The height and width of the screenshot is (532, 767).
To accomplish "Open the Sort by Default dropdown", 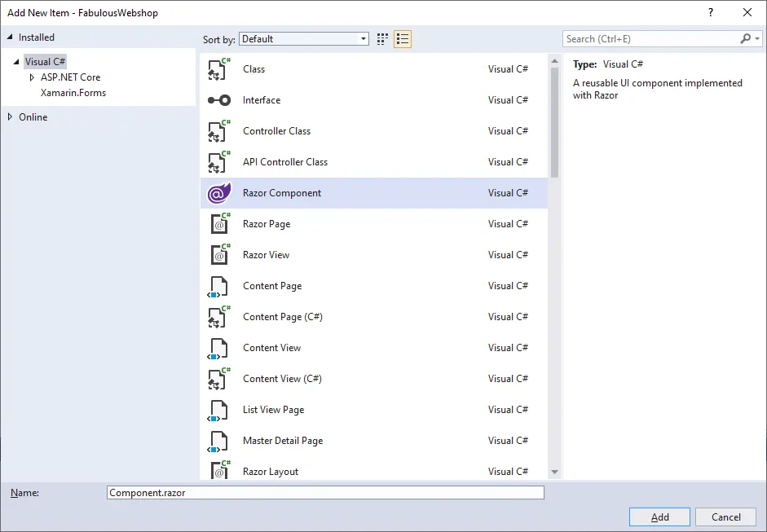I will point(304,39).
